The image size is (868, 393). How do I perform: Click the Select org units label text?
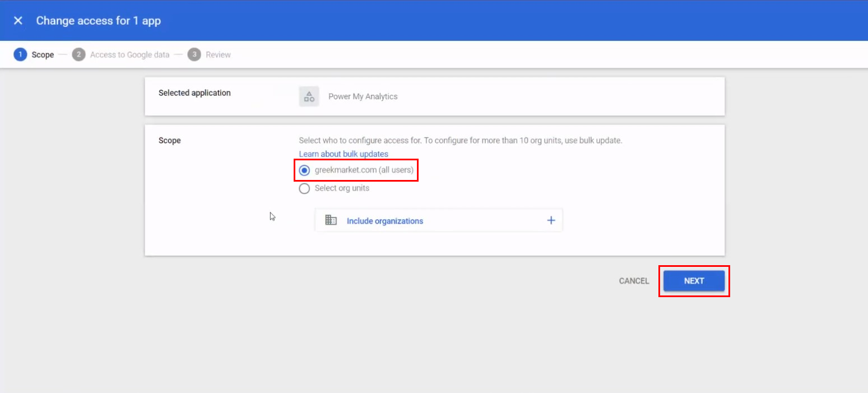coord(342,188)
